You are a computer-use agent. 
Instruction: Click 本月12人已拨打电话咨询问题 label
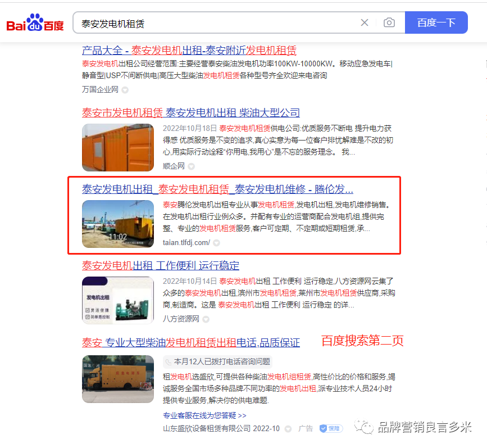222,361
